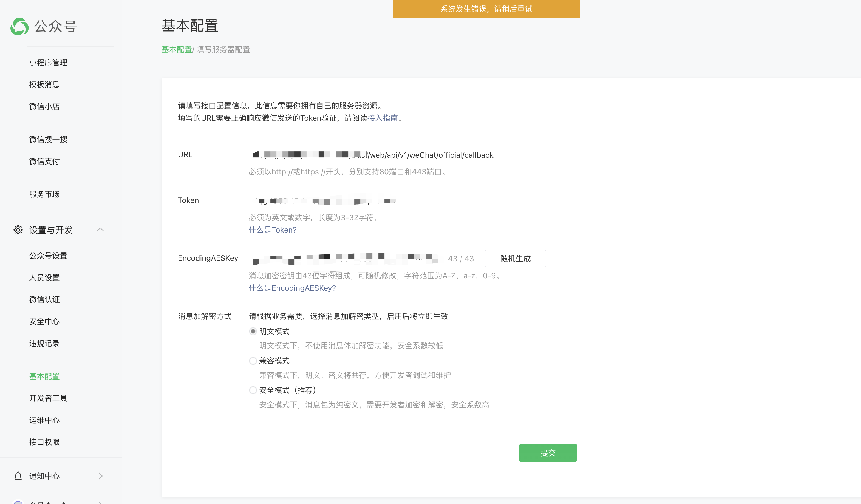The width and height of the screenshot is (861, 504).
Task: Go to 开发者工具 in the sidebar
Action: 48,398
